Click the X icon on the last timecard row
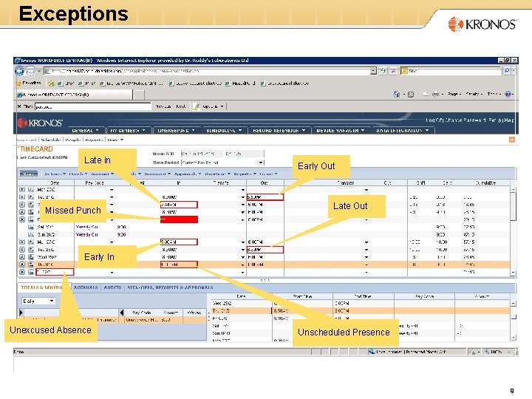The width and height of the screenshot is (532, 399). (x=22, y=272)
